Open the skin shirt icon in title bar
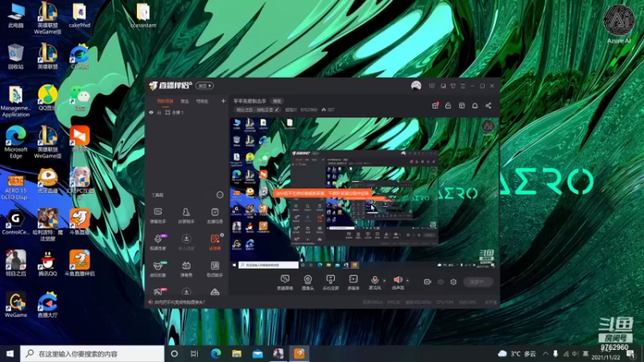This screenshot has width=644, height=362. pyautogui.click(x=453, y=86)
